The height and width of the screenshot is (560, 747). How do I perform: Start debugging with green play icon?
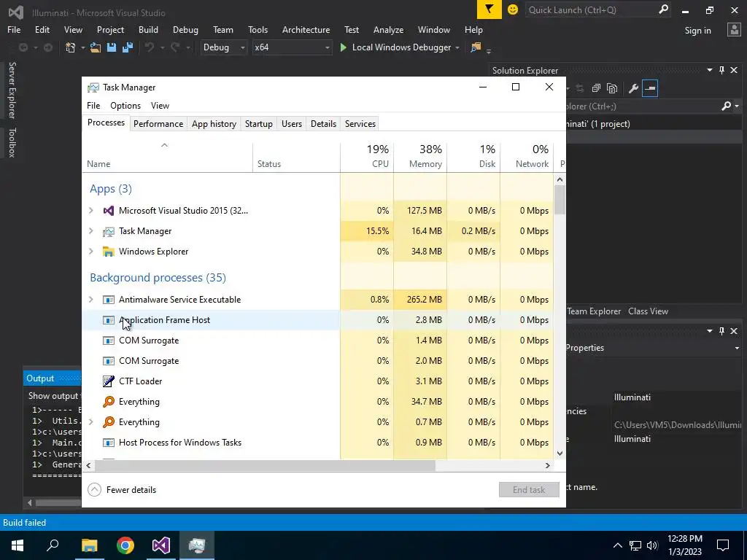(x=343, y=47)
